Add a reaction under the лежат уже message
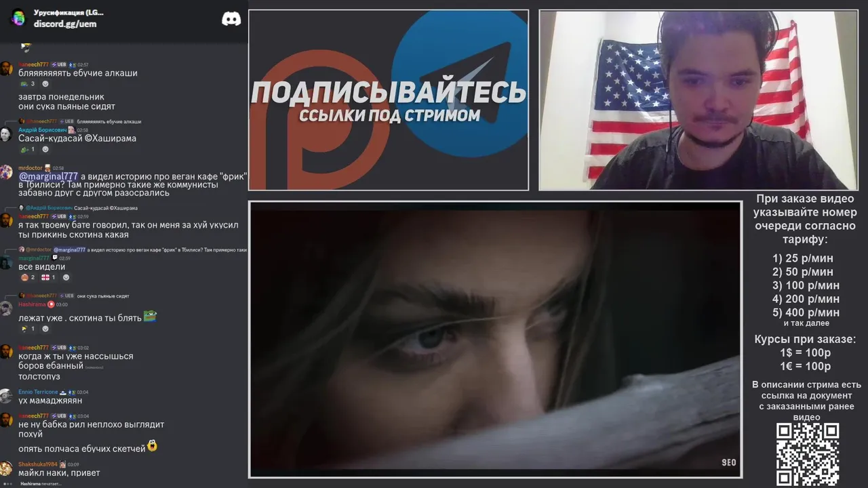868x488 pixels. [45, 329]
